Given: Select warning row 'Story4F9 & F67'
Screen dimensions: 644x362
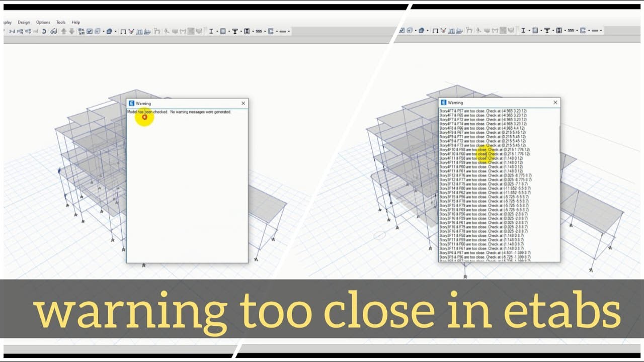Looking at the screenshot, I should point(482,132).
